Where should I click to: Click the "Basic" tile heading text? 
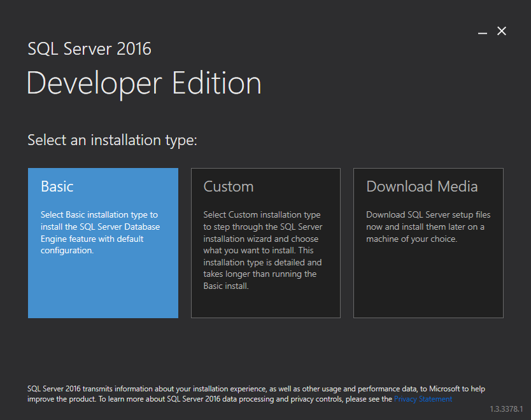click(57, 186)
